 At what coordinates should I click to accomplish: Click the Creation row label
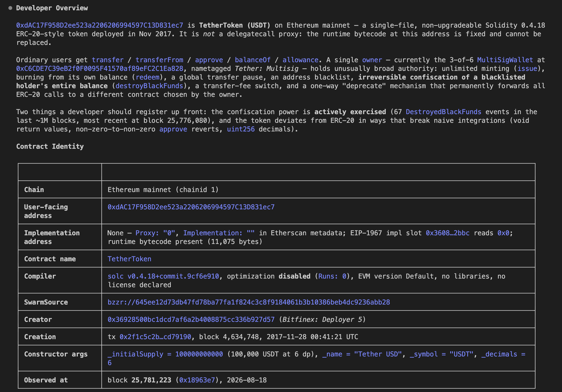pos(40,337)
